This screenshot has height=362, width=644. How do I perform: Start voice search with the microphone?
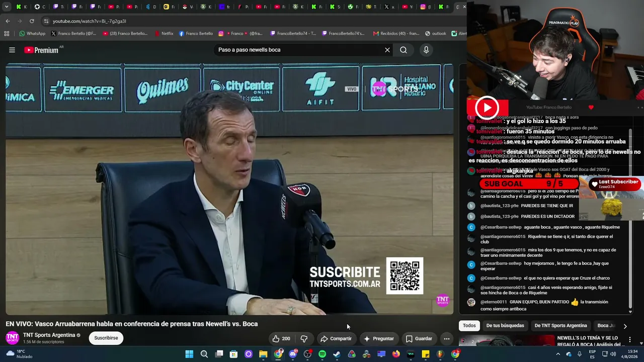(x=426, y=50)
